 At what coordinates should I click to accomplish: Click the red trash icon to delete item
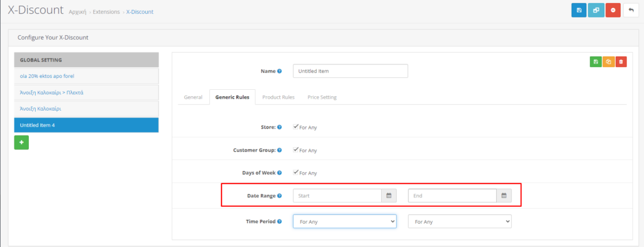pyautogui.click(x=621, y=62)
